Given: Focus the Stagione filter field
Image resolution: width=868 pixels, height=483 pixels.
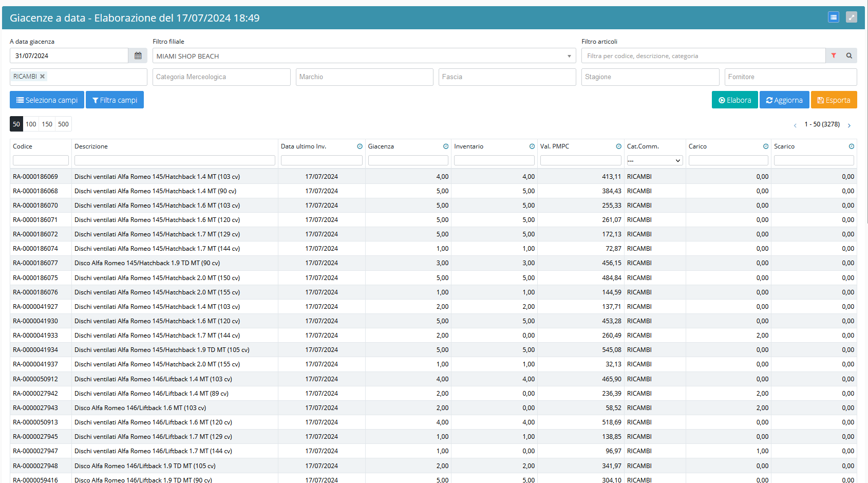Looking at the screenshot, I should point(650,77).
